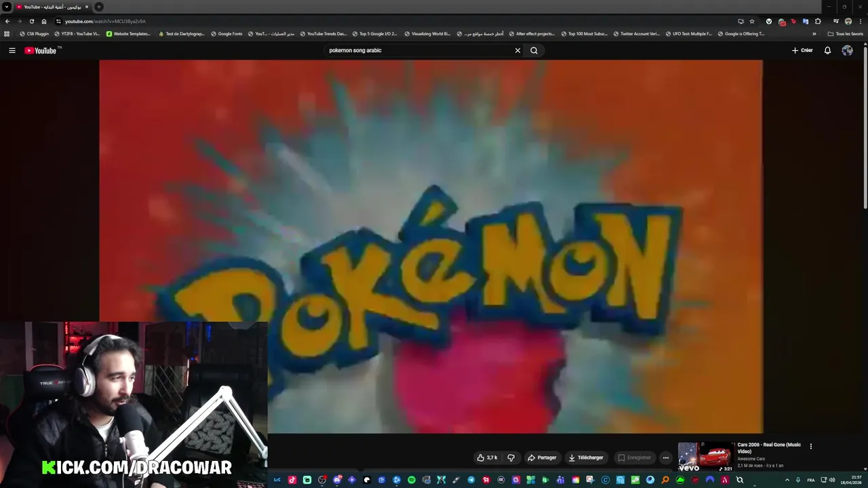The image size is (868, 488).
Task: Go back in browser history
Action: 7,21
